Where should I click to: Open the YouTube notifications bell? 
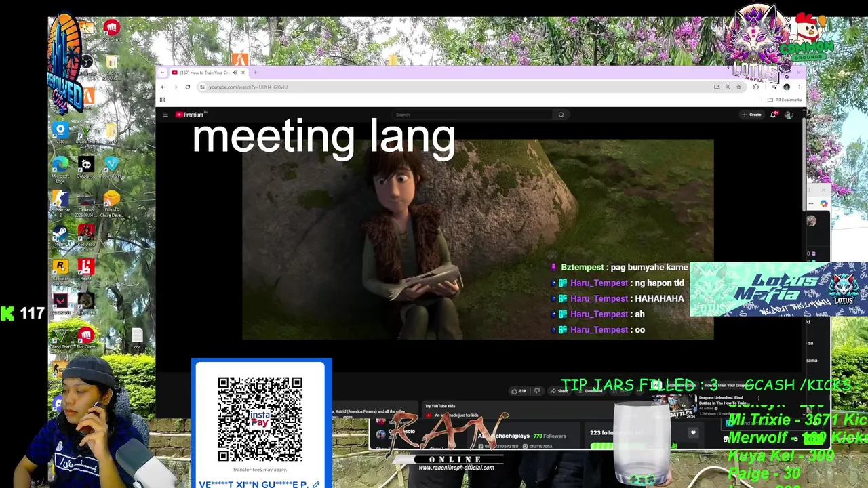point(773,115)
